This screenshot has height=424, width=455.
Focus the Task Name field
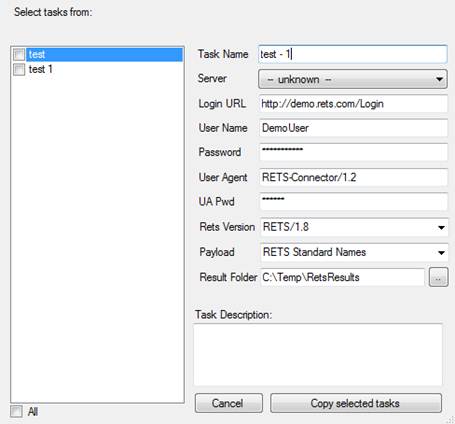(352, 54)
